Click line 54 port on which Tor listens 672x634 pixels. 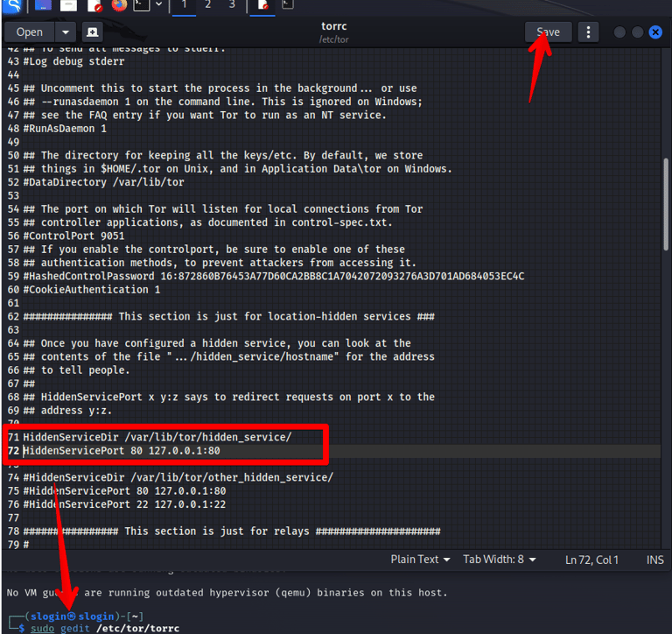click(223, 209)
